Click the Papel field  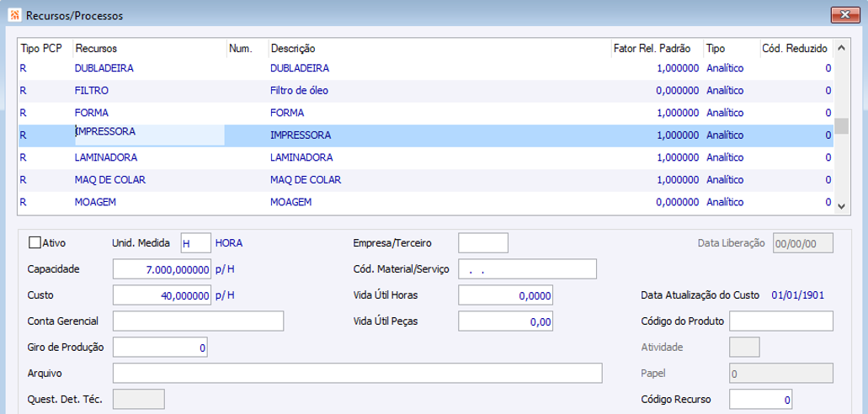[x=781, y=373]
